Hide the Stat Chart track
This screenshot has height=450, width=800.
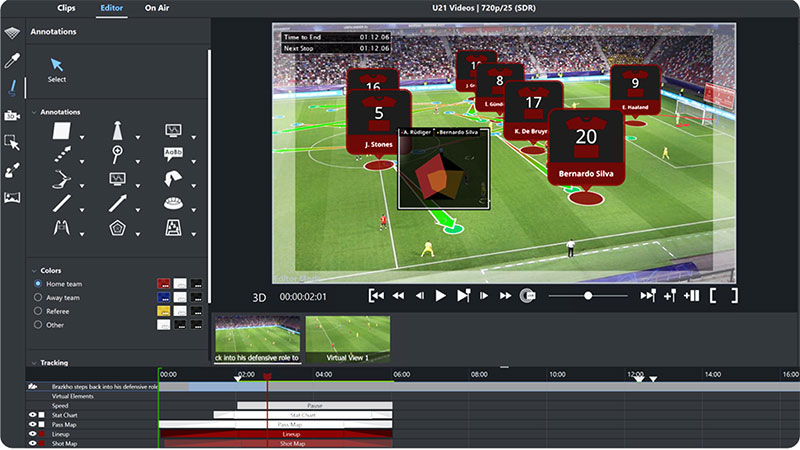(x=33, y=415)
